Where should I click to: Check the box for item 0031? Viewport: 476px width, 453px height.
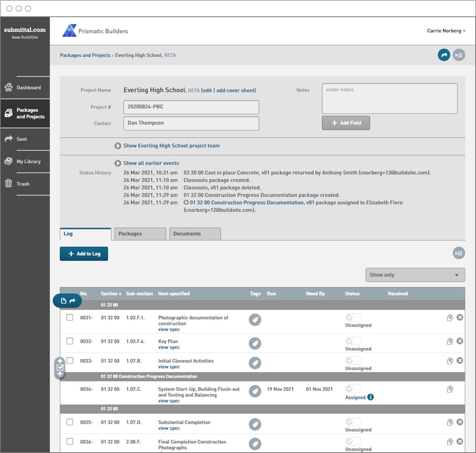coord(70,317)
